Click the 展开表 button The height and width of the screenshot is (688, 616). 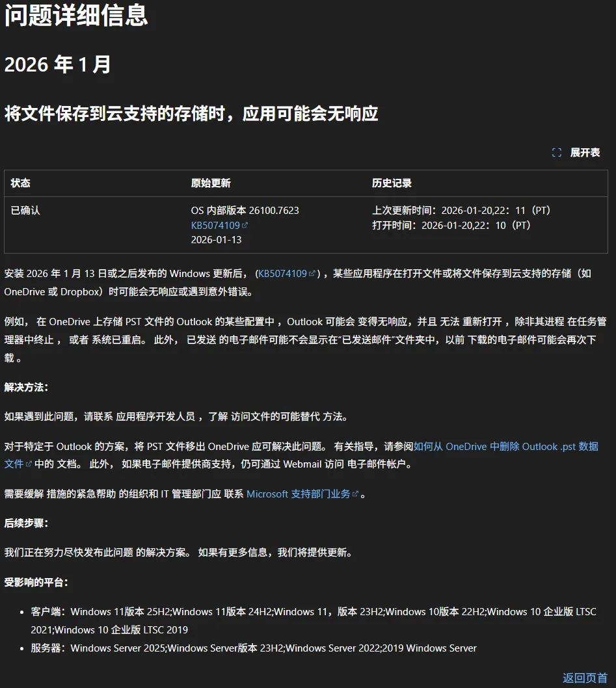tap(585, 152)
